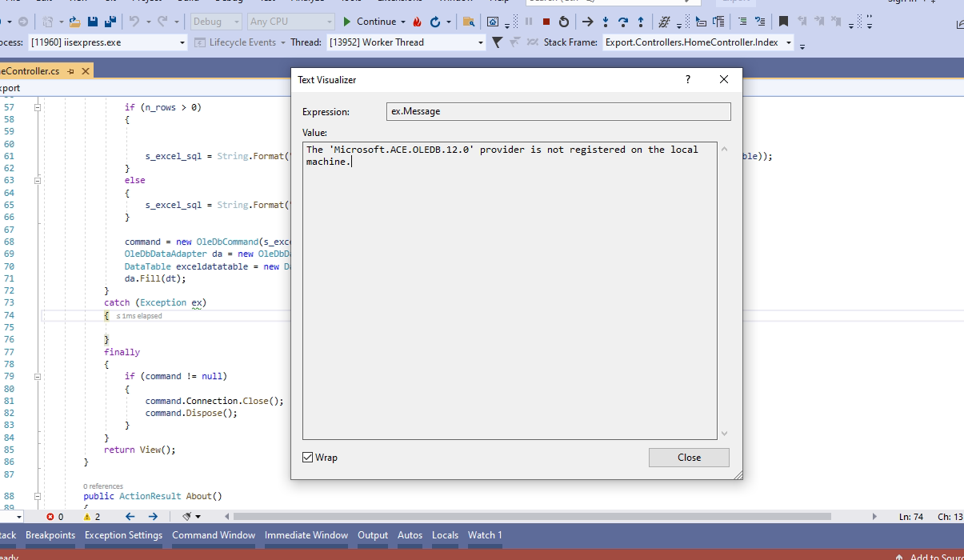The width and height of the screenshot is (964, 560).
Task: Open the Stack Frame dropdown
Action: [x=698, y=42]
